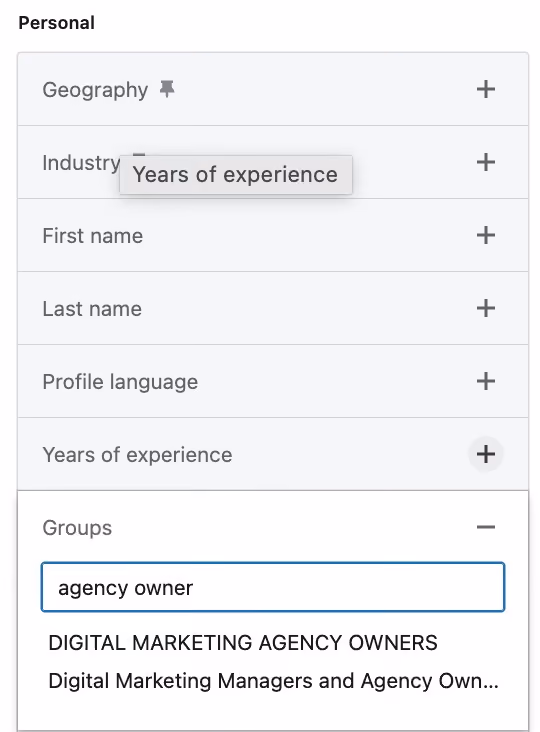Choose Digital Marketing Managers and Agency Owners suggestion
Screen dimensions: 540x732
click(x=274, y=681)
